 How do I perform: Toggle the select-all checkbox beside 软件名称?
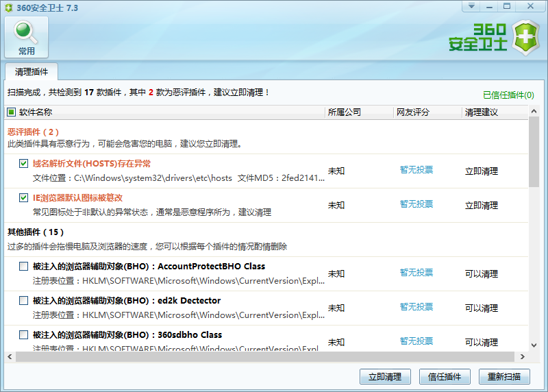pyautogui.click(x=12, y=112)
